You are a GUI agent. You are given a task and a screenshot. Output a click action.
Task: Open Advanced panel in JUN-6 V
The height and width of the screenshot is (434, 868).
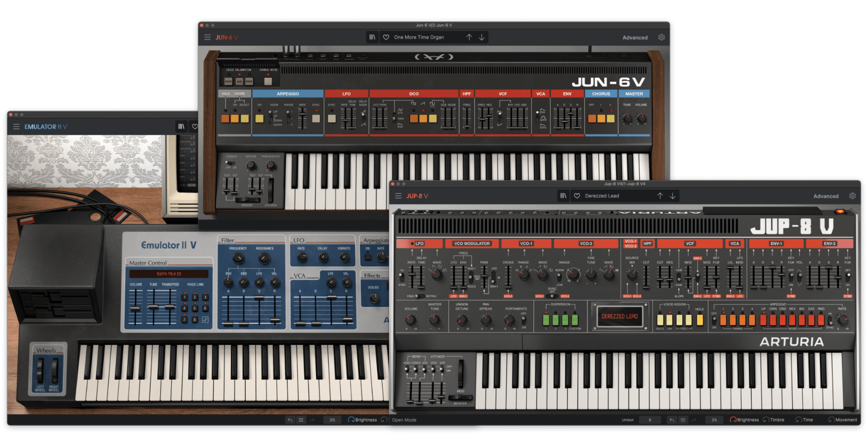coord(635,37)
